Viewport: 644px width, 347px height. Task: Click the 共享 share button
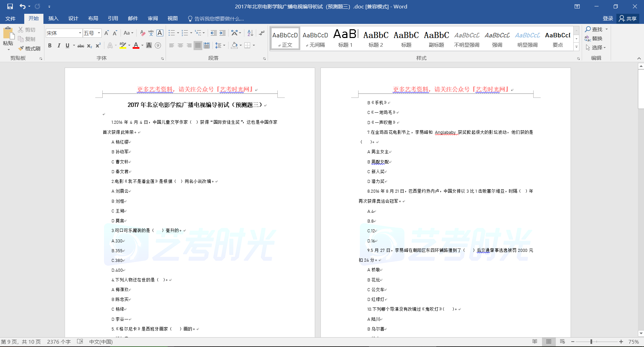pyautogui.click(x=628, y=18)
